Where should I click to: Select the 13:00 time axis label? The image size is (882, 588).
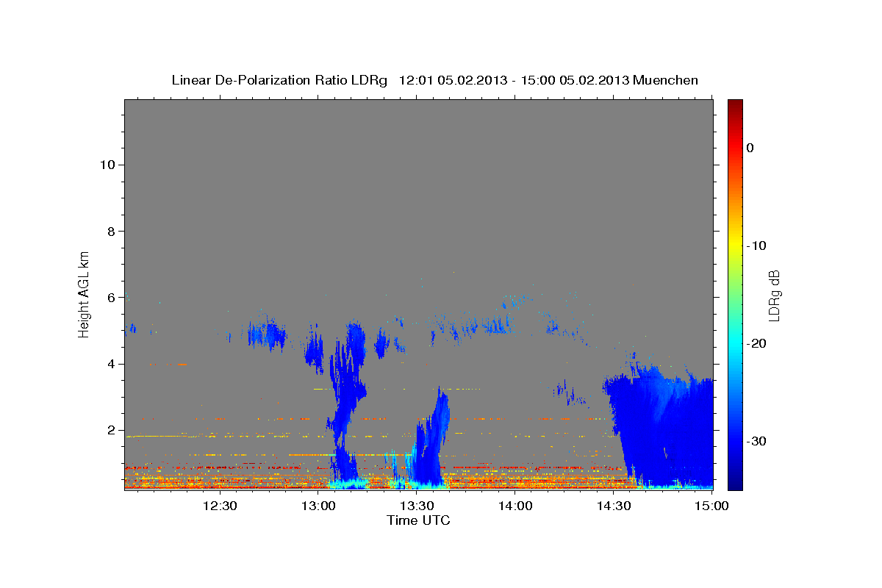point(318,506)
